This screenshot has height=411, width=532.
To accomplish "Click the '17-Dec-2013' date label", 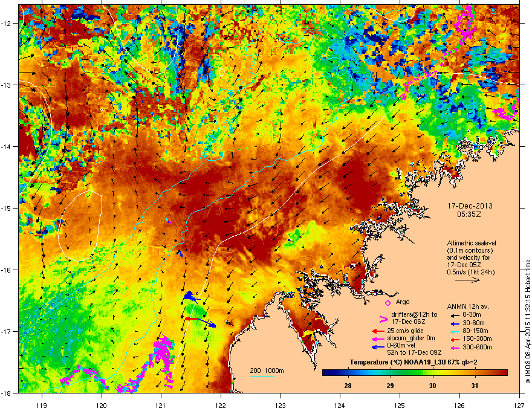I will click(x=470, y=206).
